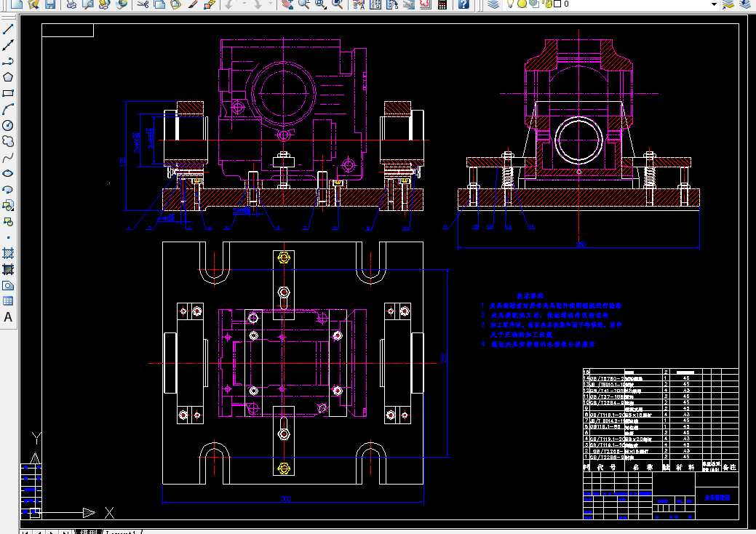The width and height of the screenshot is (756, 534).
Task: Make object's layer current
Action: coord(728,4)
